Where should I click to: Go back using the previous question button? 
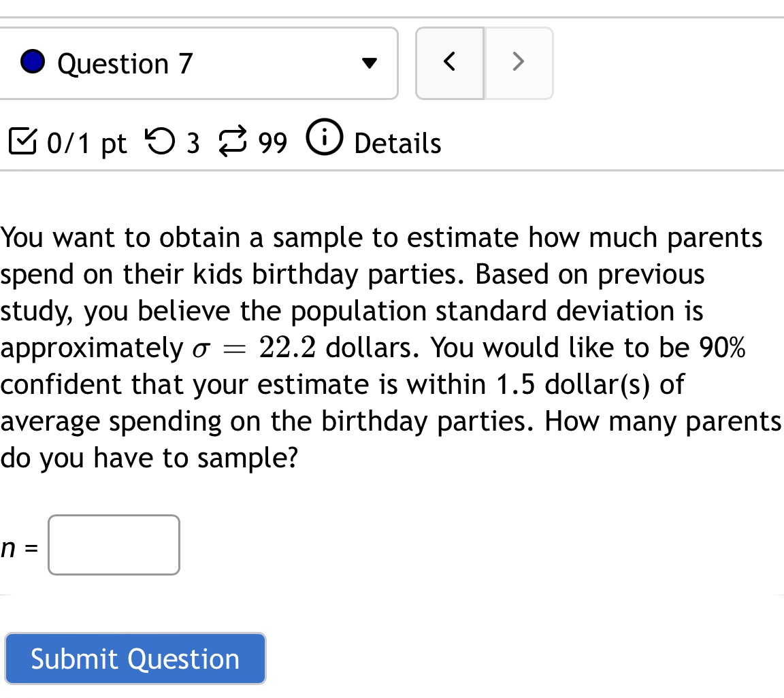[449, 61]
